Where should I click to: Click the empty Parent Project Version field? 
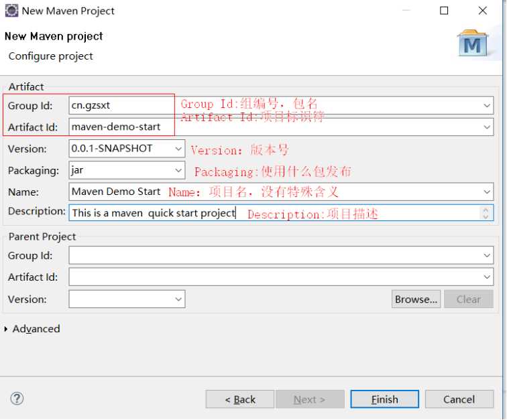click(x=127, y=299)
